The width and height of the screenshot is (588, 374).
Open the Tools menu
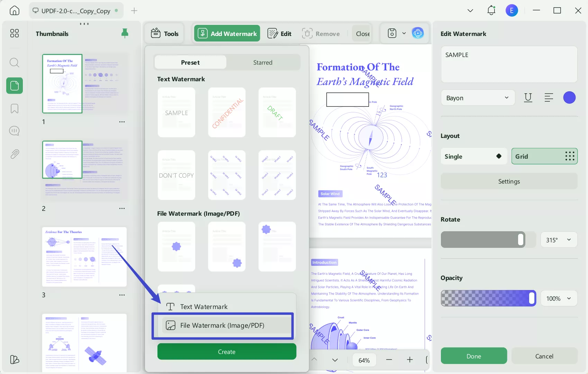[x=165, y=34]
